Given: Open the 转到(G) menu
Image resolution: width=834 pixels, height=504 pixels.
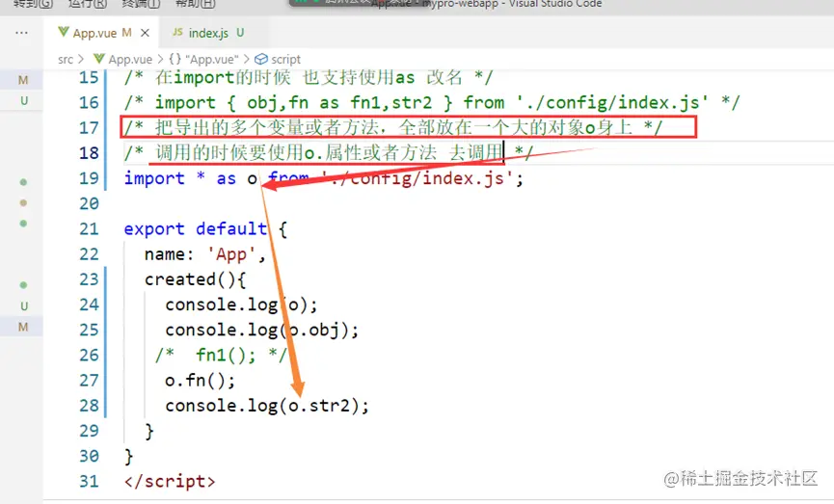Looking at the screenshot, I should tap(34, 4).
